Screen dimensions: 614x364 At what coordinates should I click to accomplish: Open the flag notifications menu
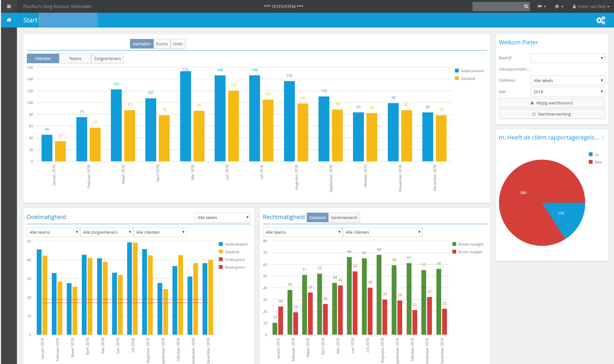(x=542, y=7)
